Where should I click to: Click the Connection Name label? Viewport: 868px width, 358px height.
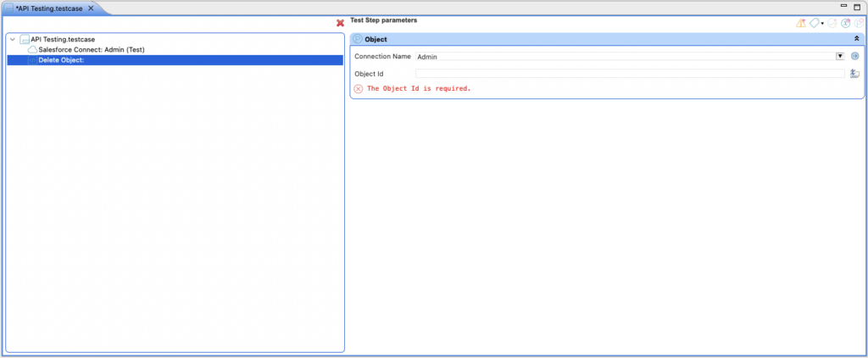(x=383, y=57)
